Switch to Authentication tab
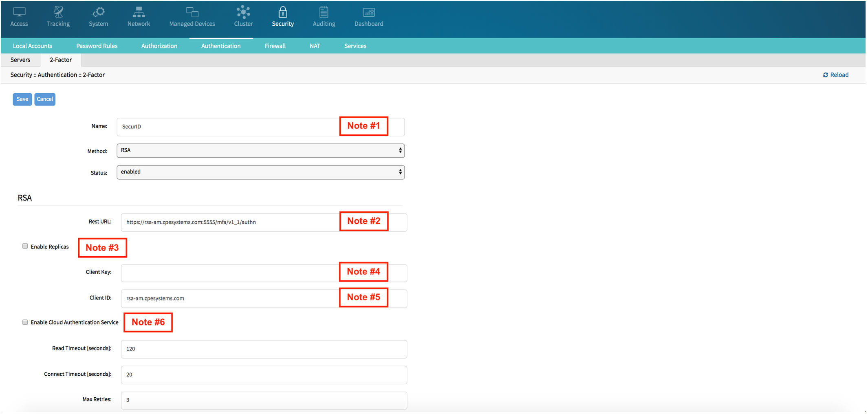Screen dimensions: 868x414 [221, 46]
